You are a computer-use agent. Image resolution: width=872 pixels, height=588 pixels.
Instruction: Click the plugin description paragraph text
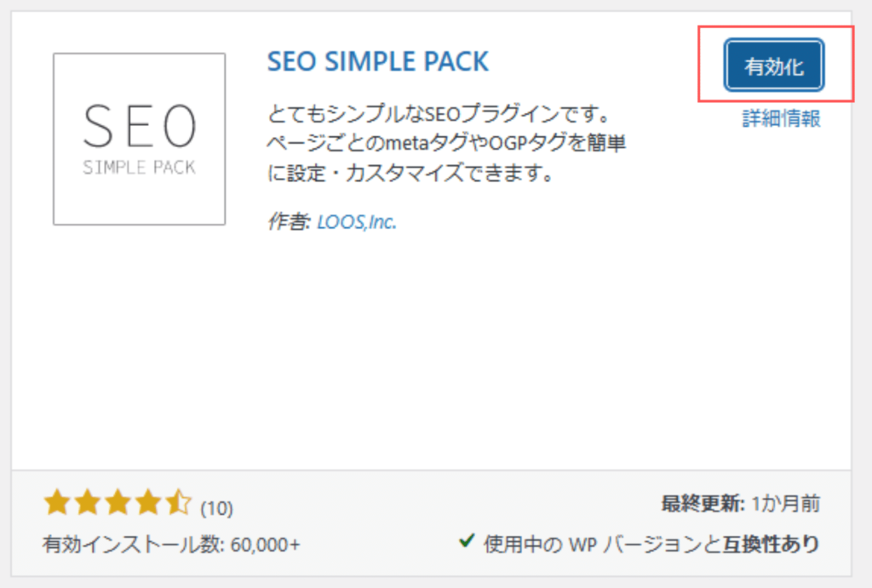(x=446, y=144)
